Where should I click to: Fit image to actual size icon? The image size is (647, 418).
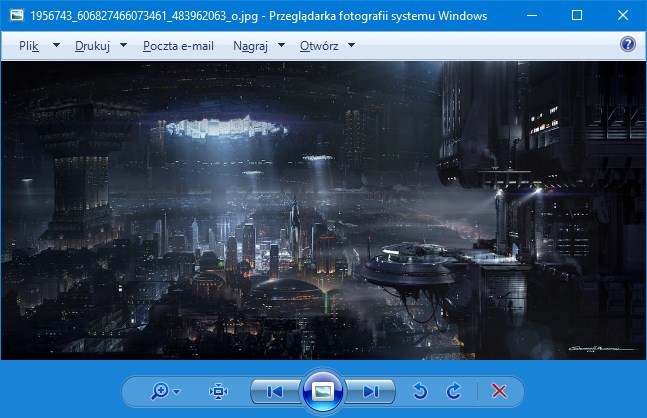click(x=218, y=391)
